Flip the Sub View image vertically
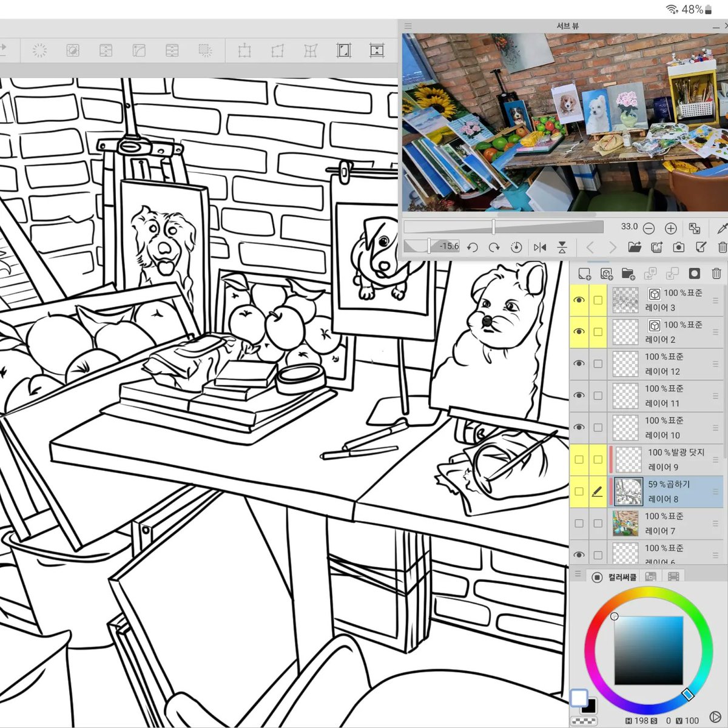 point(562,247)
